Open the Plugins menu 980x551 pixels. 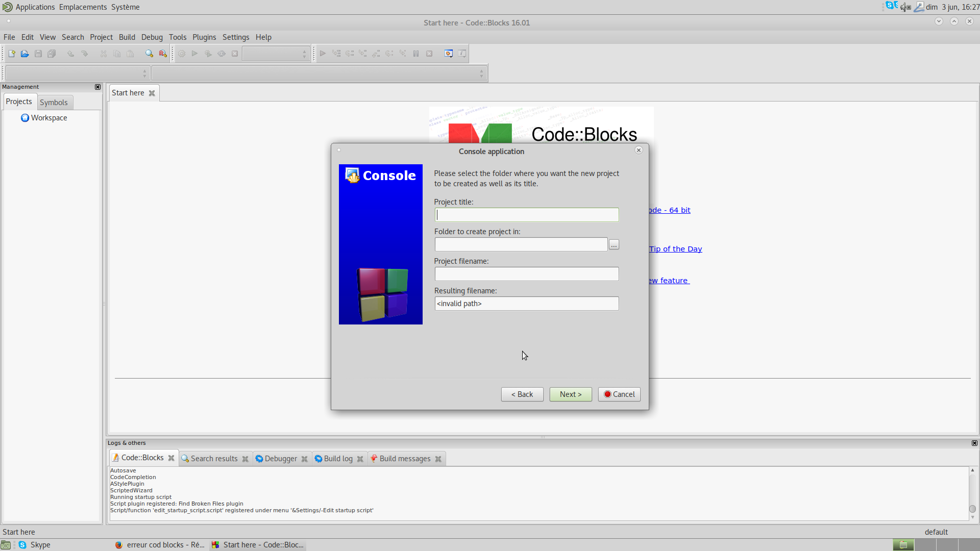coord(204,37)
